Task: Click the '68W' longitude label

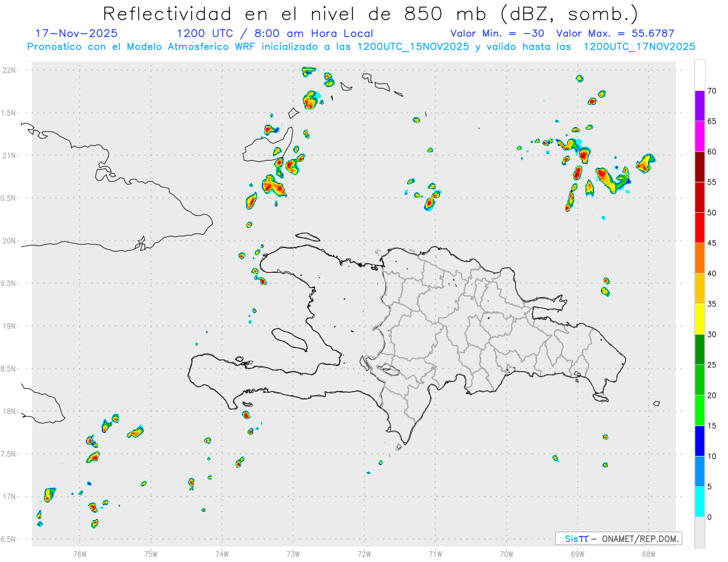Action: 648,554
